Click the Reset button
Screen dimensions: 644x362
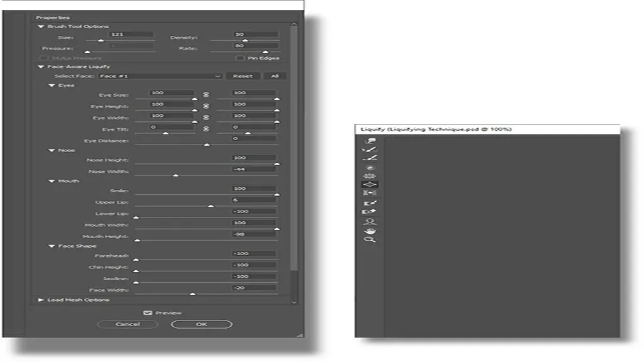243,76
